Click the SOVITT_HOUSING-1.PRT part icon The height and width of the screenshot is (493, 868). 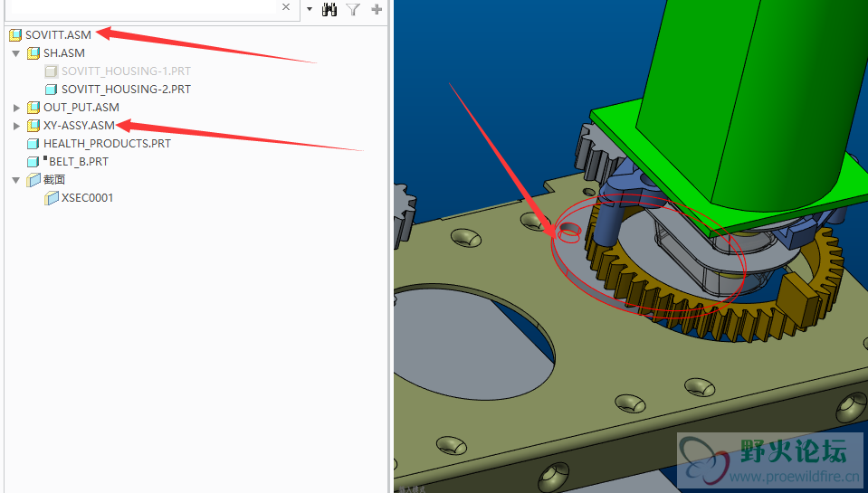(x=52, y=71)
